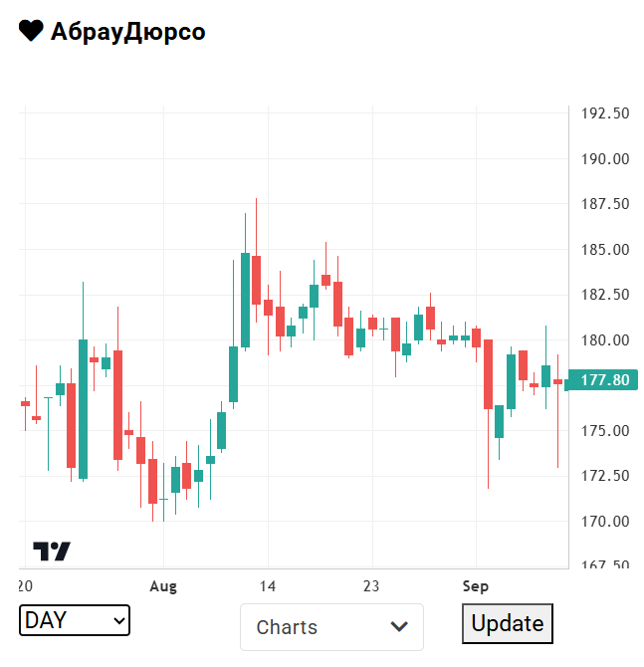
Task: Click the Aug label on time axis
Action: (163, 585)
